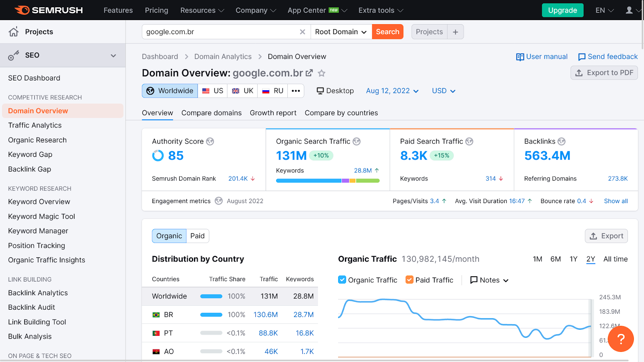Click the Paid Search Traffic info icon
Screen dimensions: 644x362
469,142
